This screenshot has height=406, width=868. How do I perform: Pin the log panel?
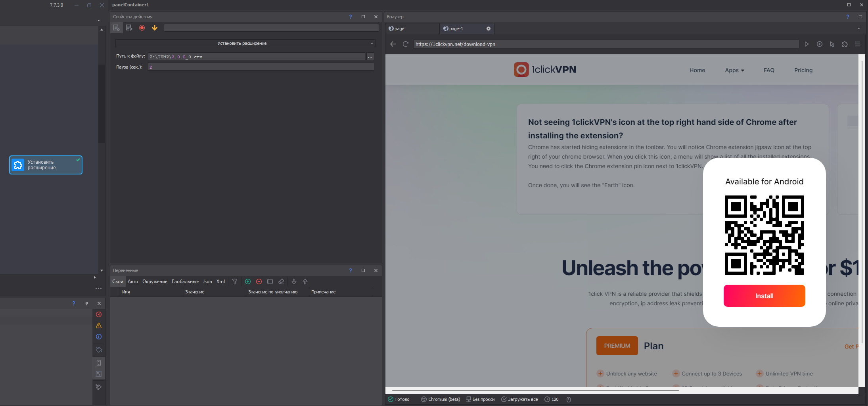click(x=86, y=303)
